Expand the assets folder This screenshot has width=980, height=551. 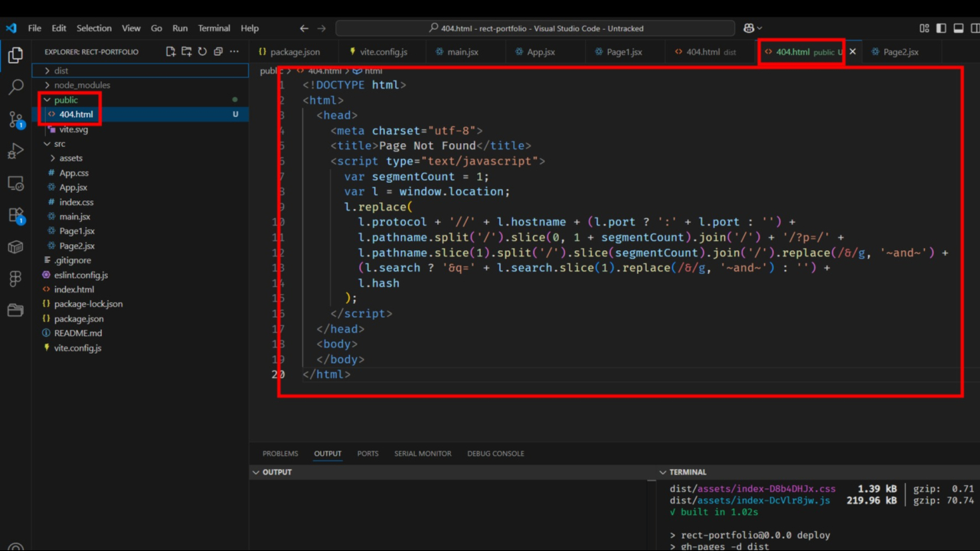click(140, 158)
